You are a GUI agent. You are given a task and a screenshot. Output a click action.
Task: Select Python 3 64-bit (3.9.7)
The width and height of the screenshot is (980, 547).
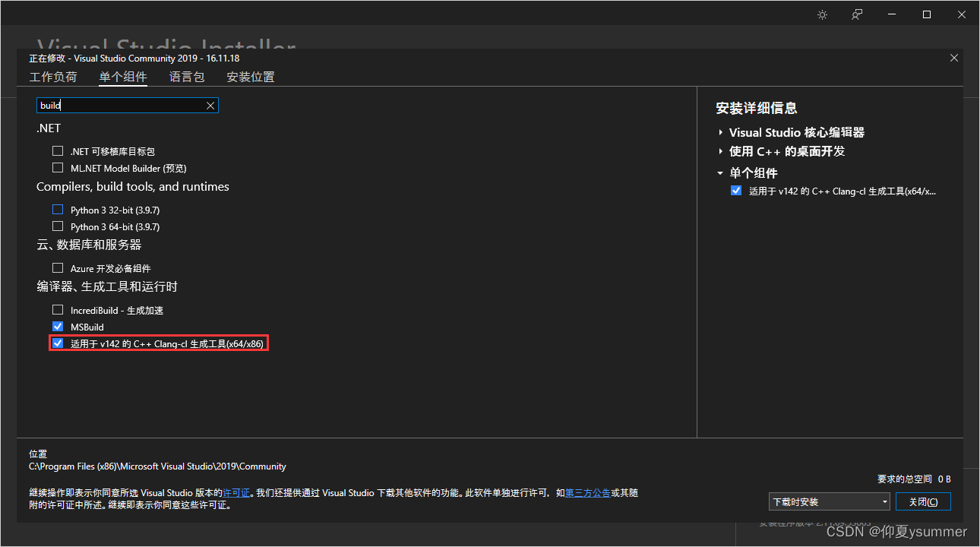(58, 226)
